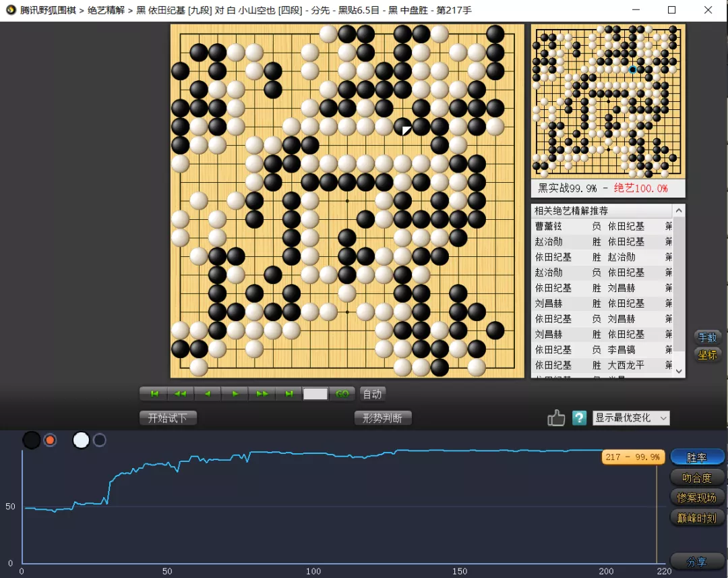Click the chart line near move 100
The width and height of the screenshot is (728, 578).
click(313, 453)
